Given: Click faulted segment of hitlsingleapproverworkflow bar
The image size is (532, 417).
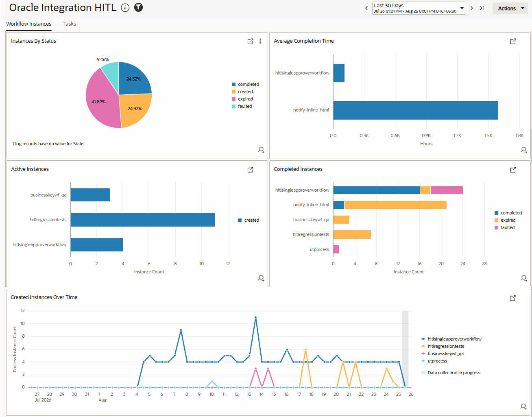Looking at the screenshot, I should point(447,190).
